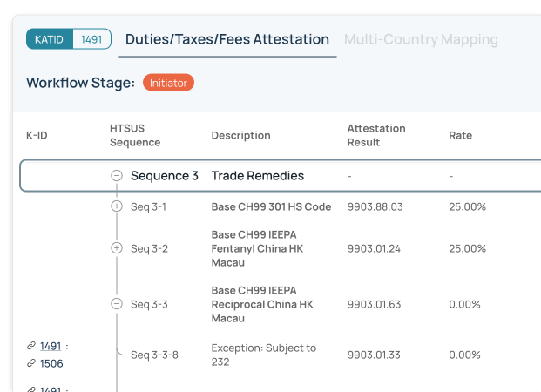Viewport: 541px width, 392px height.
Task: Click the Workflow Stage label
Action: (80, 83)
